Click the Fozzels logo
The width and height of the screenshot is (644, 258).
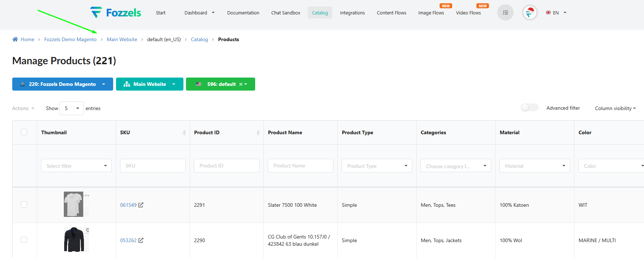click(116, 13)
